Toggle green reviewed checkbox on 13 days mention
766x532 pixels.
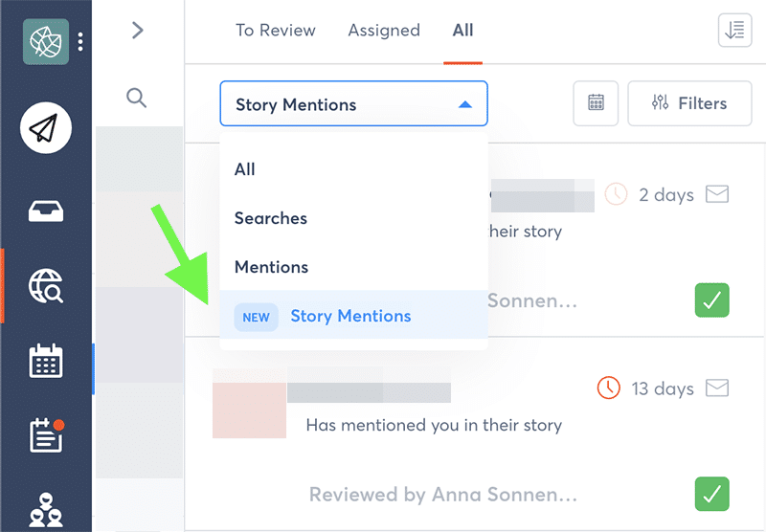tap(711, 494)
